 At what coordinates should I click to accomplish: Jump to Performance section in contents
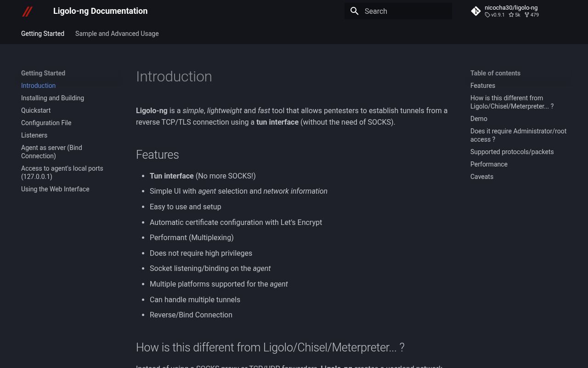489,164
